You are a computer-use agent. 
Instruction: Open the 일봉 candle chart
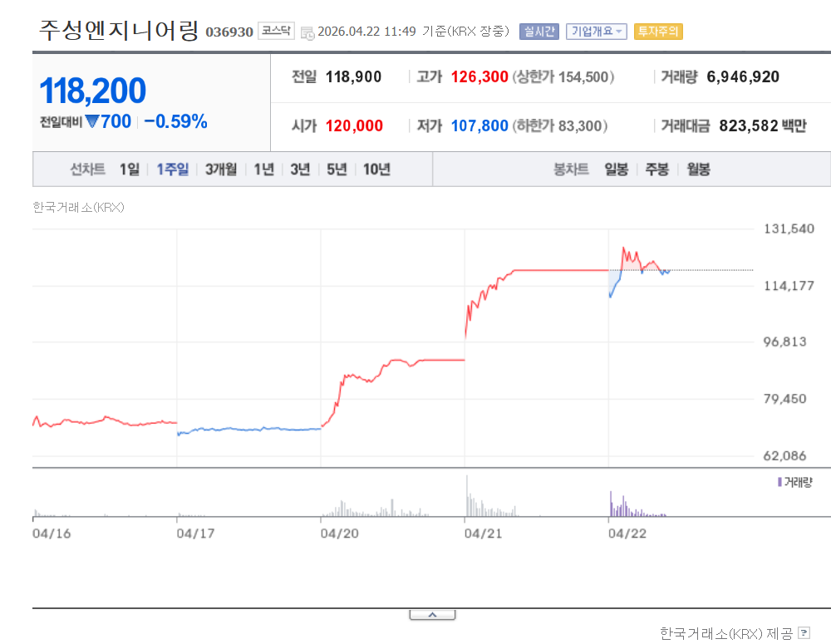(x=617, y=169)
